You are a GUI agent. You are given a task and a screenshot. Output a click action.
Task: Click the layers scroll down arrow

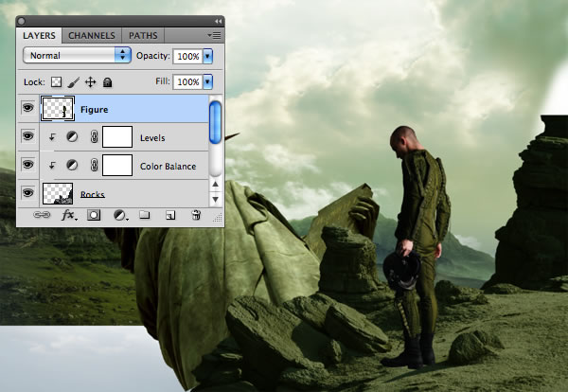click(x=215, y=199)
